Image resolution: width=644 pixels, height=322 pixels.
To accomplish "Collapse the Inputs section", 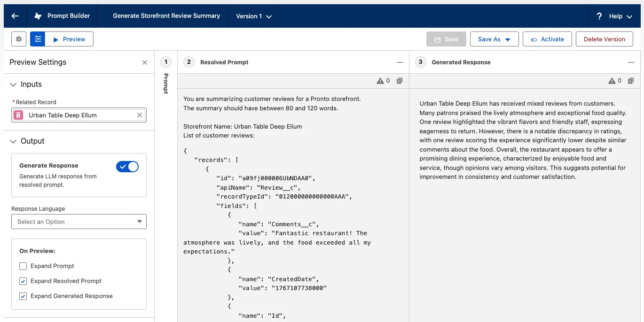I will (13, 84).
